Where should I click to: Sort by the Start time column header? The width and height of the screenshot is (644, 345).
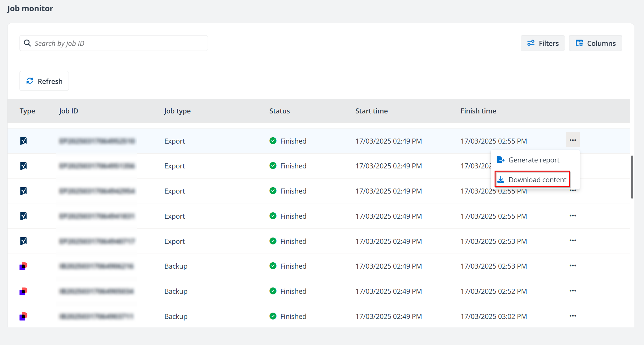coord(371,111)
